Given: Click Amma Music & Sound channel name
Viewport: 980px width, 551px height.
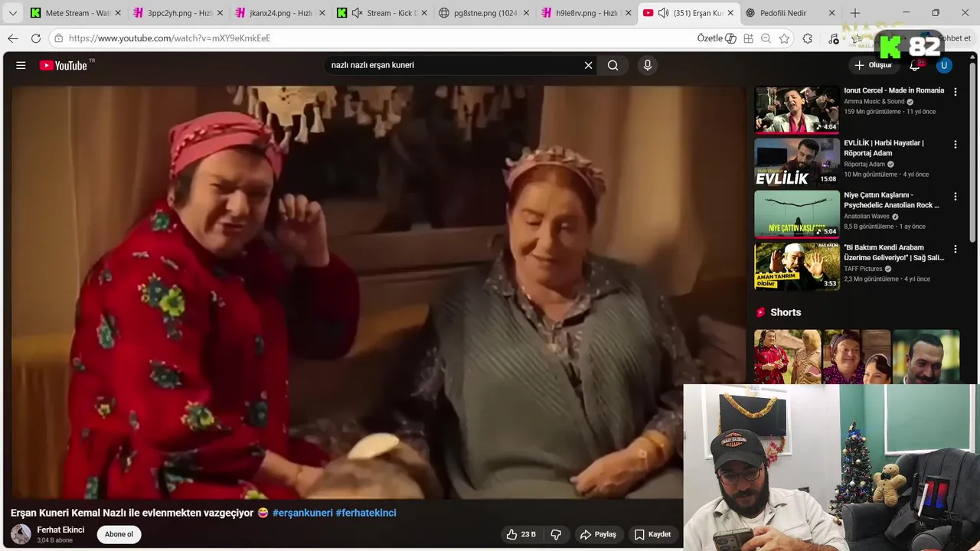Looking at the screenshot, I should tap(874, 102).
